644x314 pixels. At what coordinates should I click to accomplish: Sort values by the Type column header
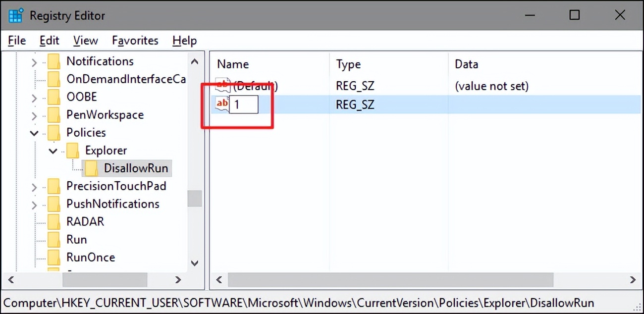(x=348, y=64)
